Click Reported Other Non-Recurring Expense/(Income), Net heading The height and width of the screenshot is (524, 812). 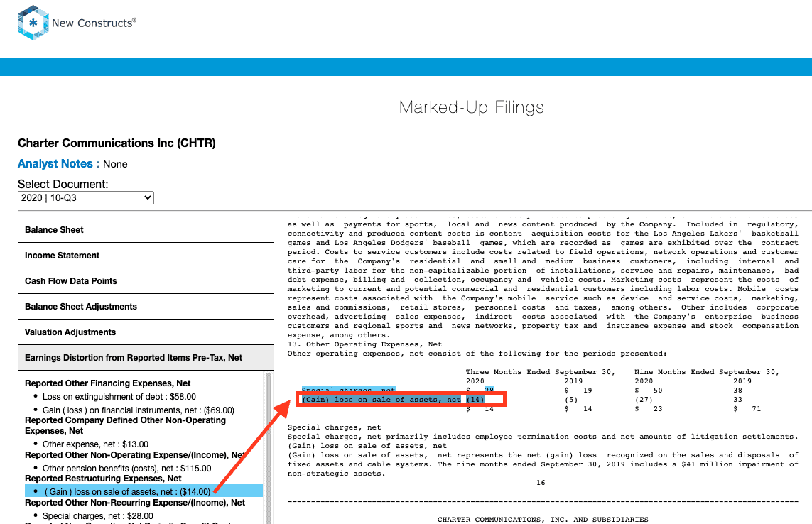(x=135, y=502)
